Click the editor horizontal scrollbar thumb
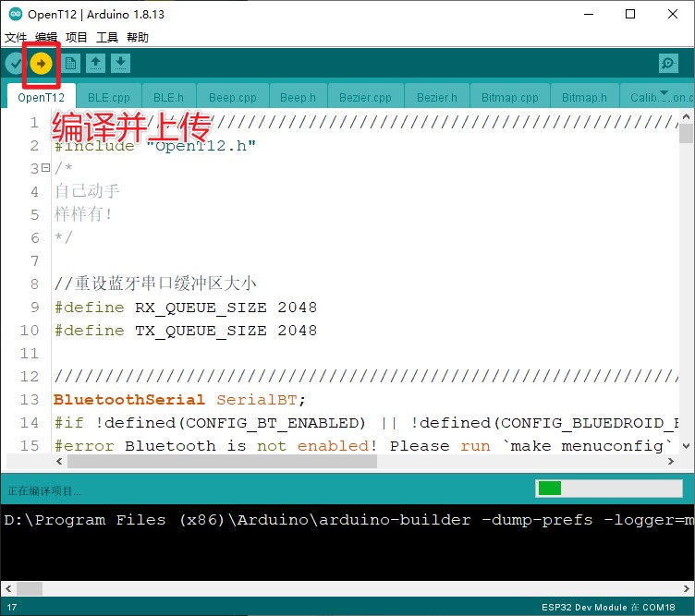Screen dimensions: 695x616 pos(222,462)
